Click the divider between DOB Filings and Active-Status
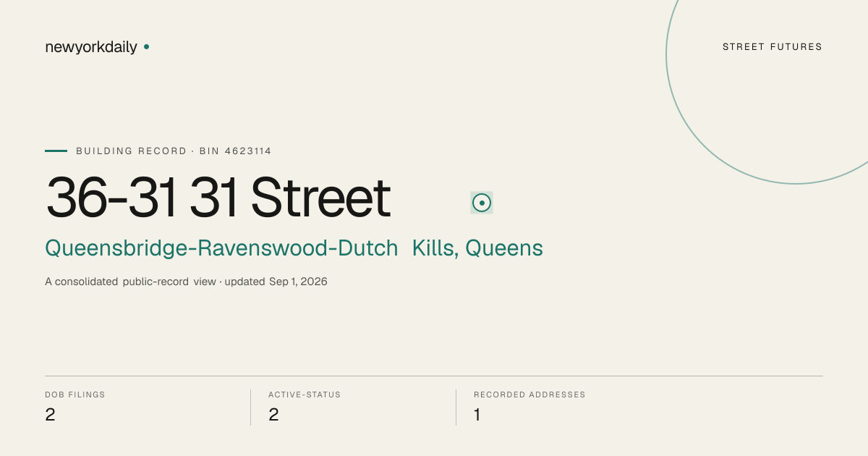Viewport: 868px width, 456px height. (250, 408)
